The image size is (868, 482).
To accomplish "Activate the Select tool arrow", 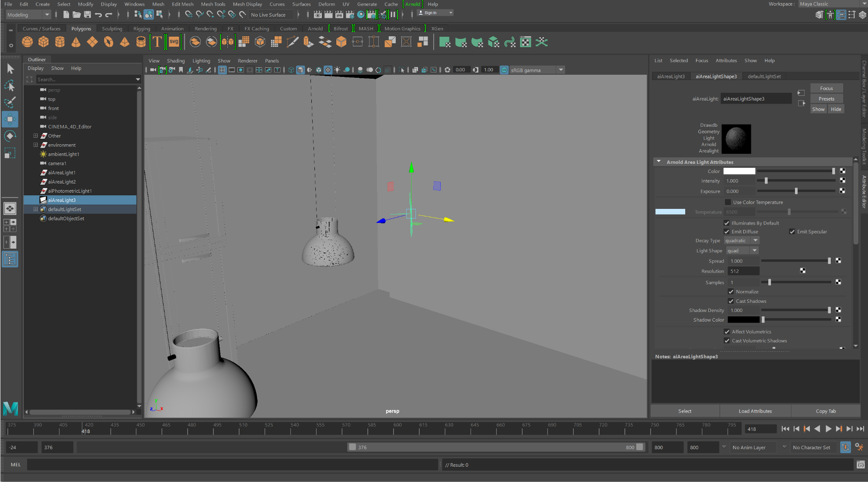I will tap(10, 69).
